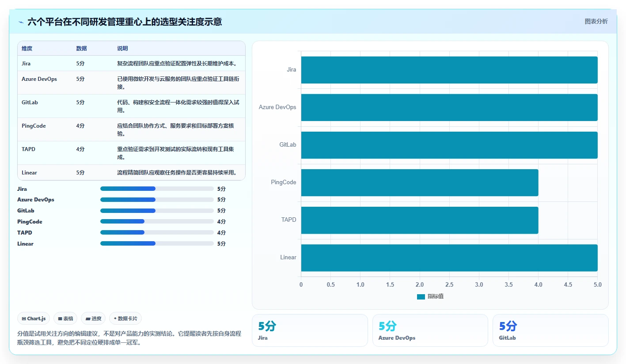Click the Azure DevOps progress bar
Screen dimensions: 626x364
[157, 200]
